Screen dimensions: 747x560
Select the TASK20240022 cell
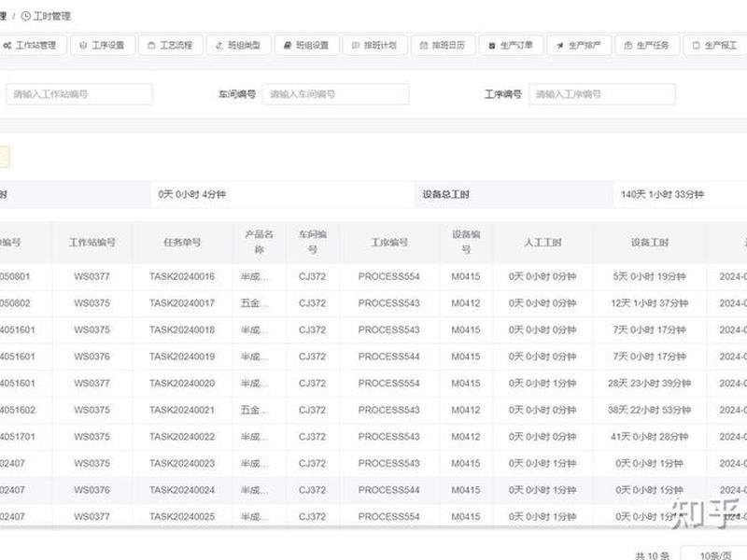(x=182, y=437)
